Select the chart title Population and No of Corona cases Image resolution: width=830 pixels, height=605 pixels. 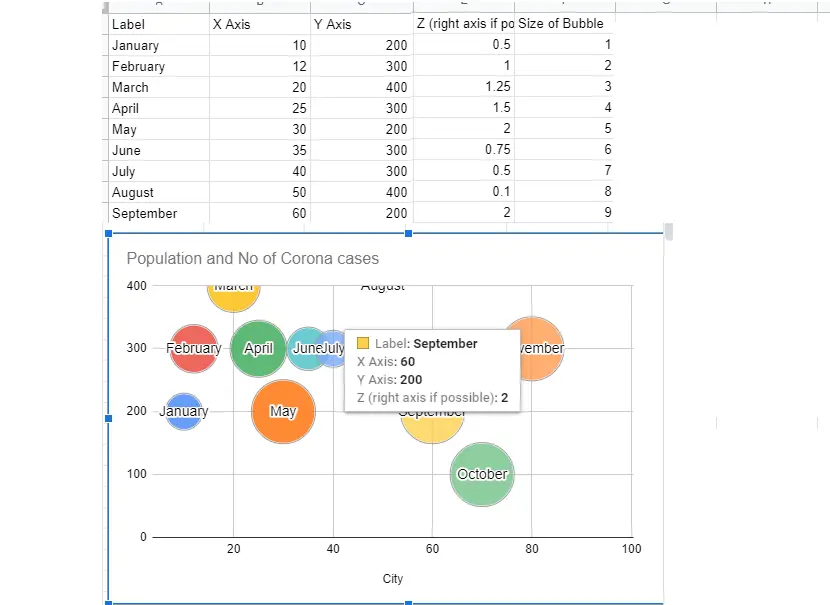(253, 258)
